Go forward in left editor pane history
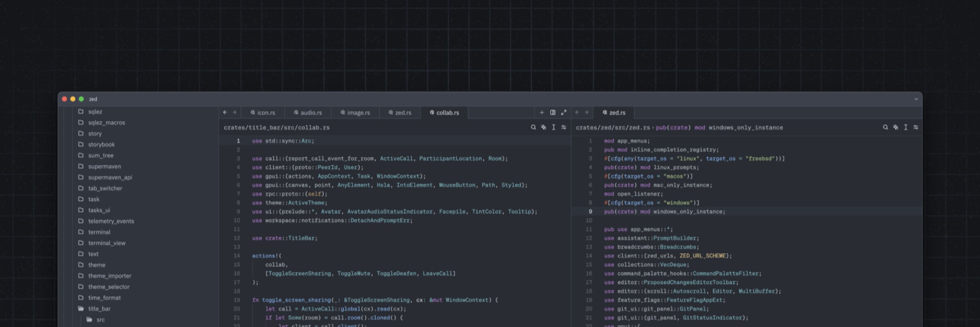980x327 pixels. coord(234,112)
